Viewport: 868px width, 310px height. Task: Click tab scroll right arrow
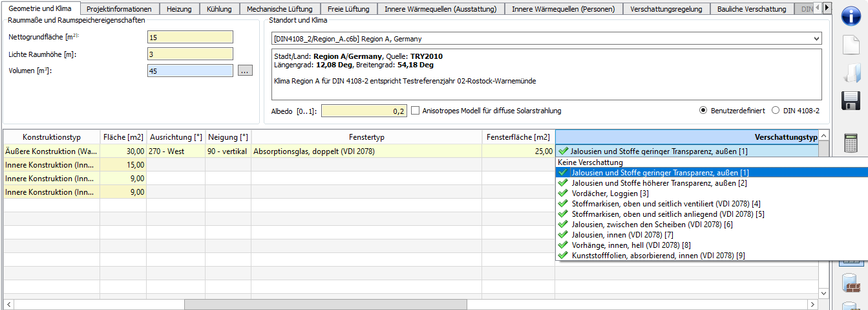click(x=827, y=8)
